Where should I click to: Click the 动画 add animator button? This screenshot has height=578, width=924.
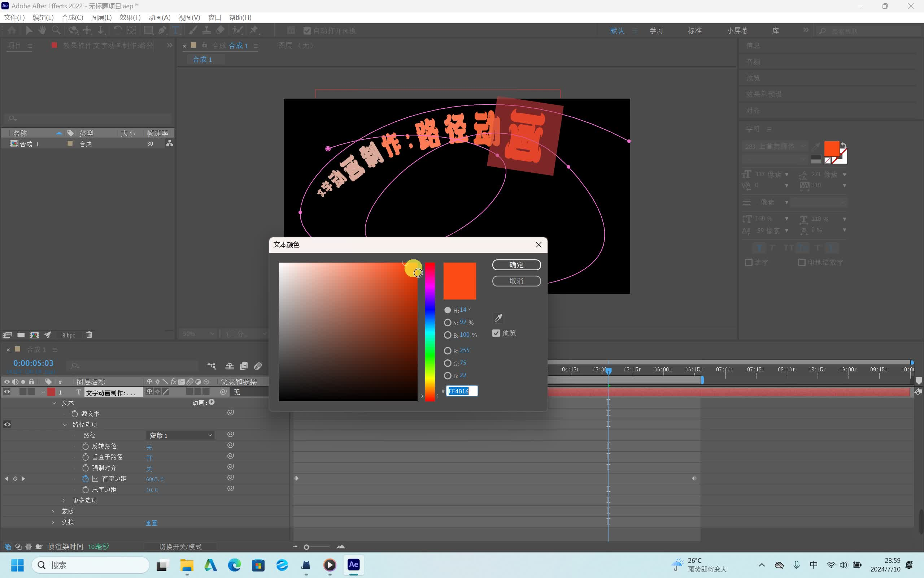tap(212, 402)
